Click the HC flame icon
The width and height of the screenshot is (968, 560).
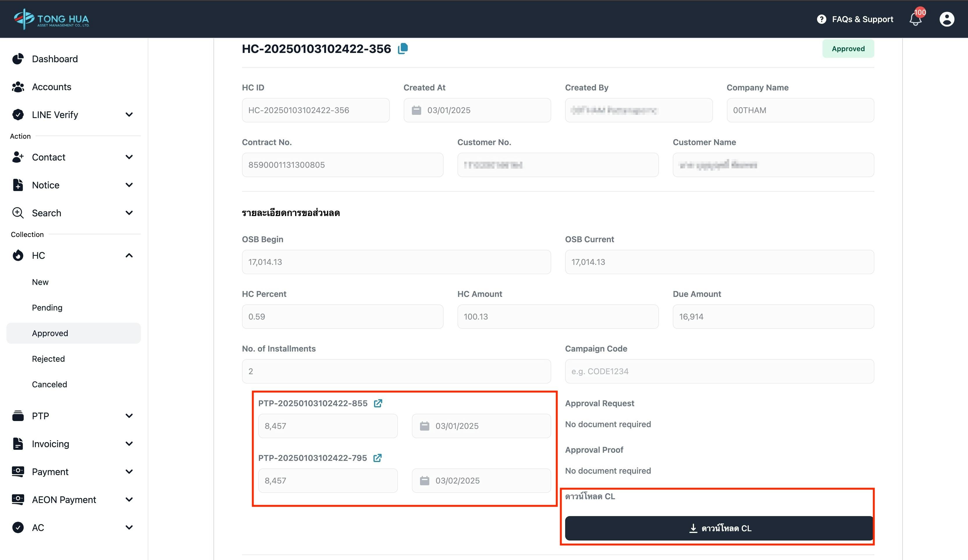click(x=18, y=255)
